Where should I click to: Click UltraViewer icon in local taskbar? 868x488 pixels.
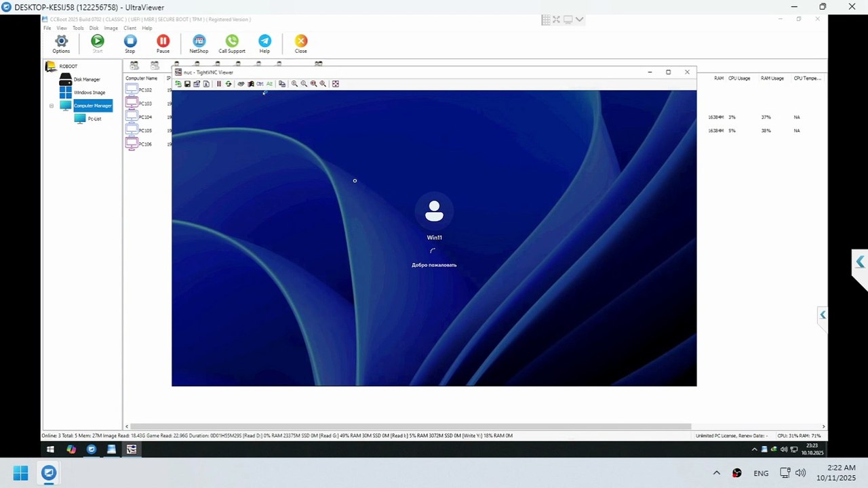click(48, 473)
